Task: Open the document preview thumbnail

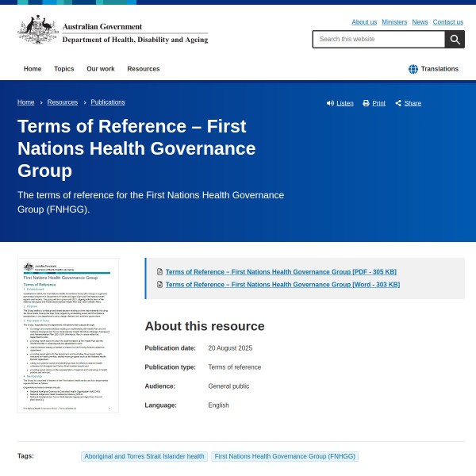Action: point(68,335)
